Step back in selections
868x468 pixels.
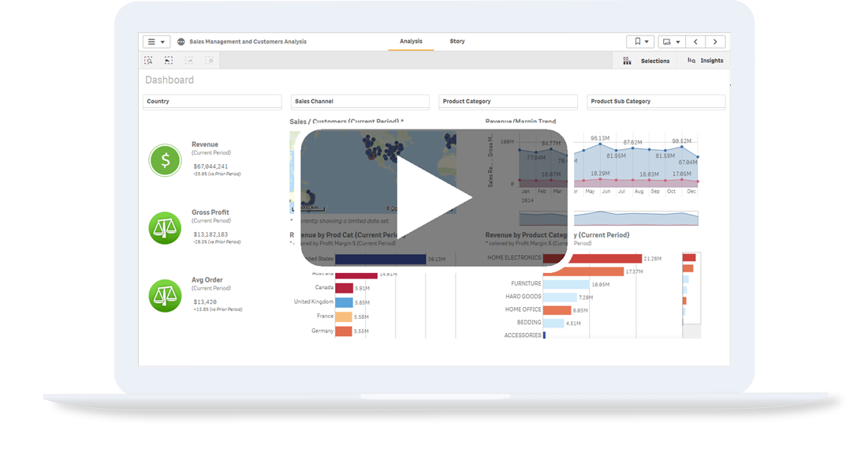click(168, 60)
